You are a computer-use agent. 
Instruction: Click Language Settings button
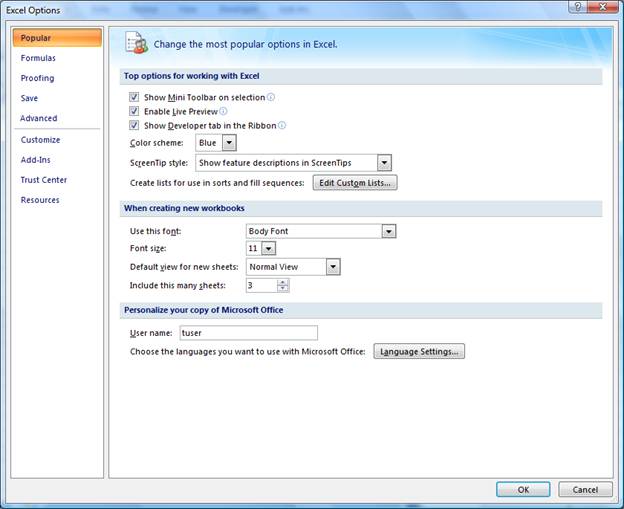click(x=419, y=351)
